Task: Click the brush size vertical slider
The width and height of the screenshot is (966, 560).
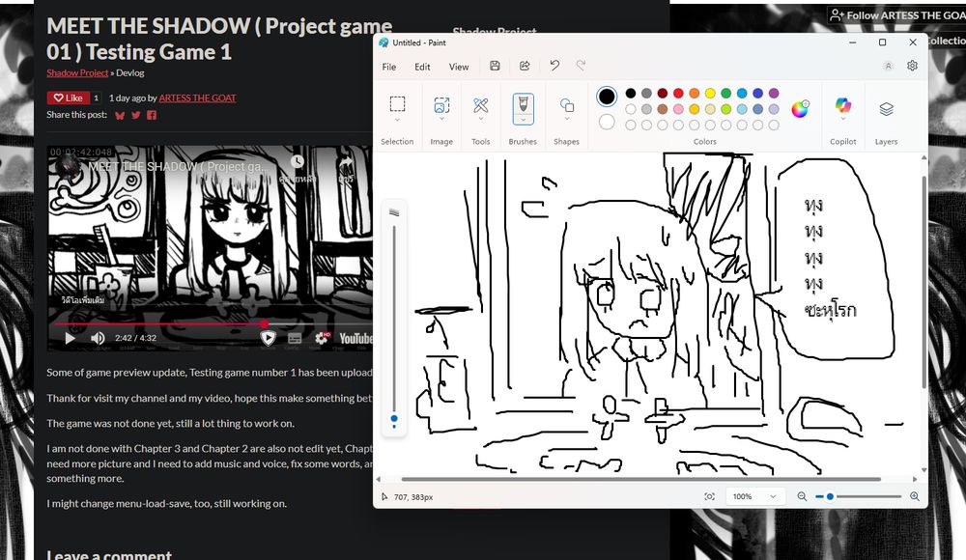Action: (394, 323)
